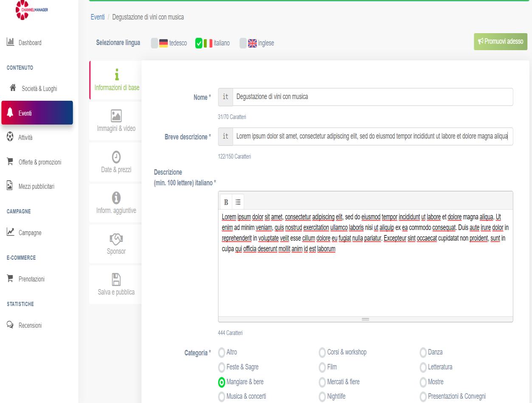
Task: Click the description editor resize handle
Action: [365, 319]
